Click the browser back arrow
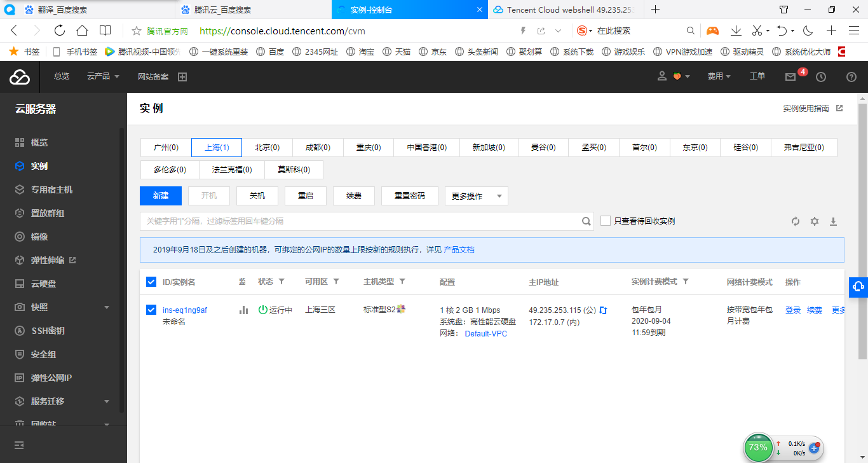This screenshot has width=868, height=463. 14,31
